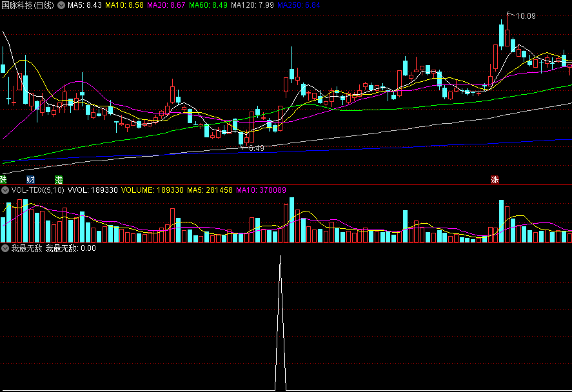Viewport: 572px width, 392px height.
Task: Click the red 涨 marker icon
Action: [495, 179]
